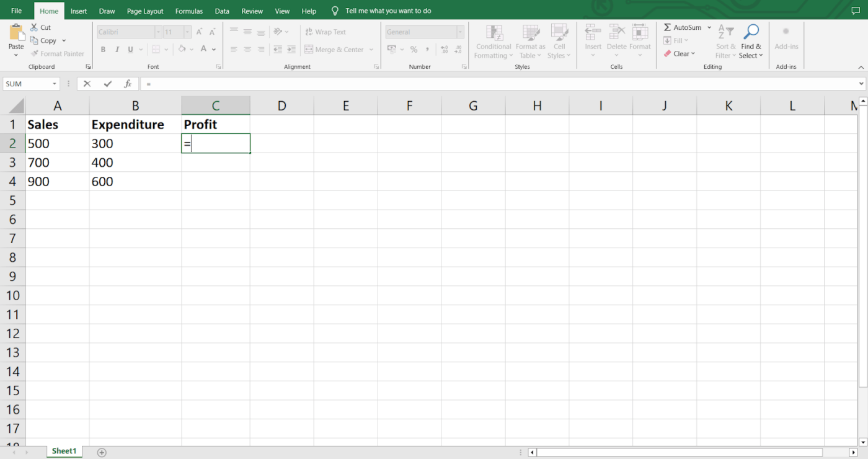Toggle Bold formatting

click(x=103, y=50)
